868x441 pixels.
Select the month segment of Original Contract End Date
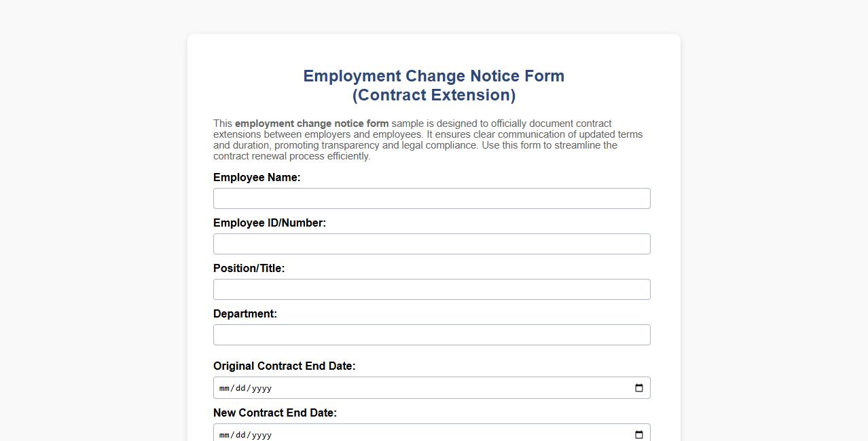coord(224,387)
